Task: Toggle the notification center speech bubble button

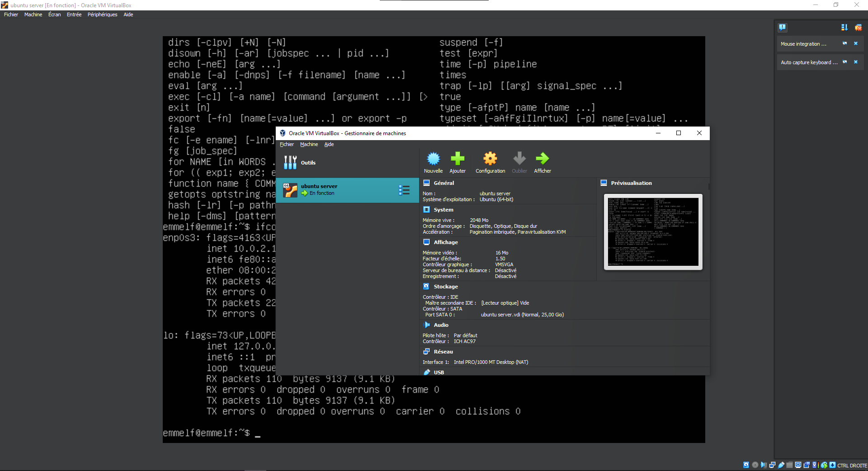Action: click(x=783, y=28)
